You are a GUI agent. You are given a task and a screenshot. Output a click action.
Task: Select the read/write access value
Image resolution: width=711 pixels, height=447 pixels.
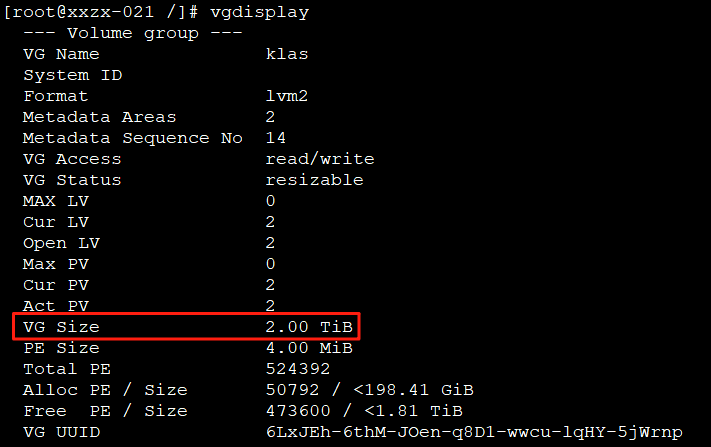pos(320,159)
